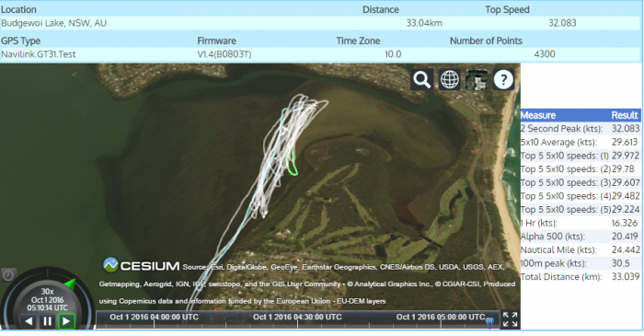The height and width of the screenshot is (336, 644).
Task: Pause the track animation
Action: click(x=47, y=321)
